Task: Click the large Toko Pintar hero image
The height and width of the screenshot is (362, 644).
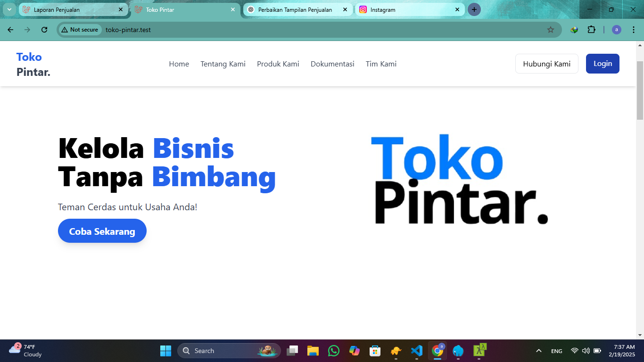Action: (460, 179)
